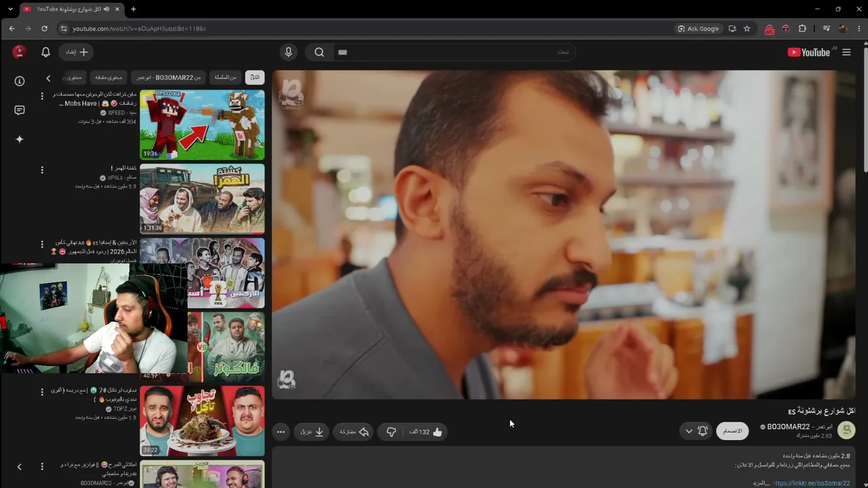Open the subscription bell notification dropdown
Image resolution: width=868 pixels, height=488 pixels.
tap(696, 431)
